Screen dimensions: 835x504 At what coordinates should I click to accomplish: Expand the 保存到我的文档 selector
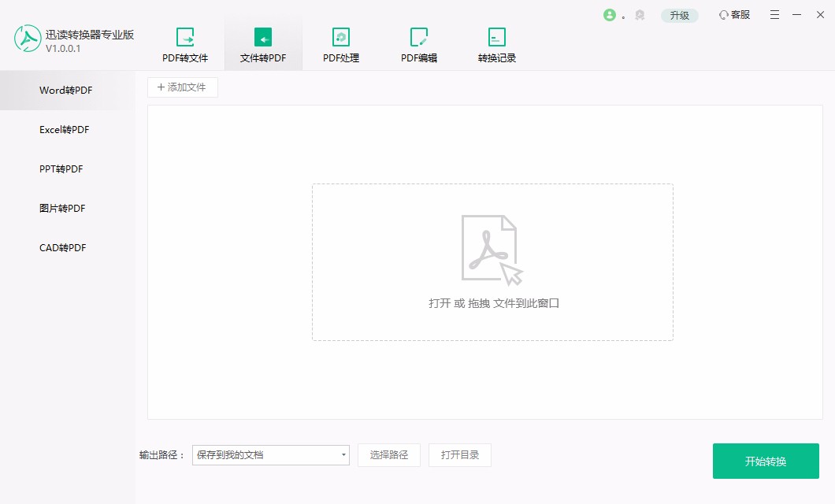270,454
